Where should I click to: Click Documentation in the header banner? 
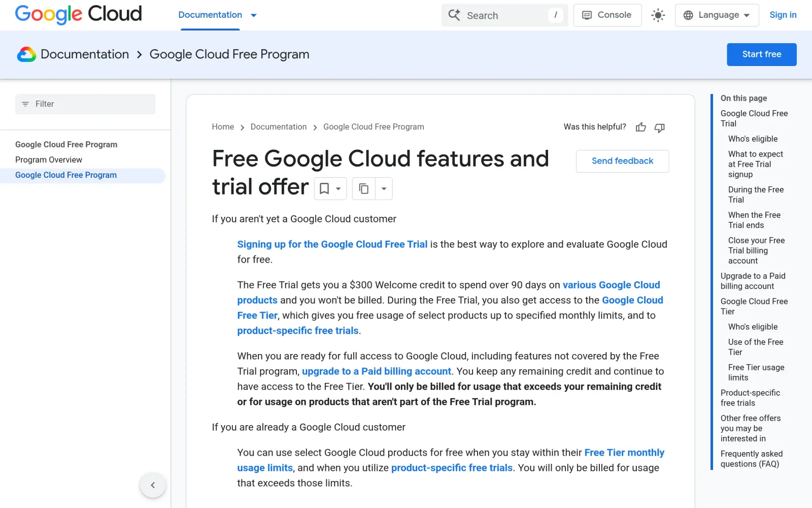tap(85, 54)
